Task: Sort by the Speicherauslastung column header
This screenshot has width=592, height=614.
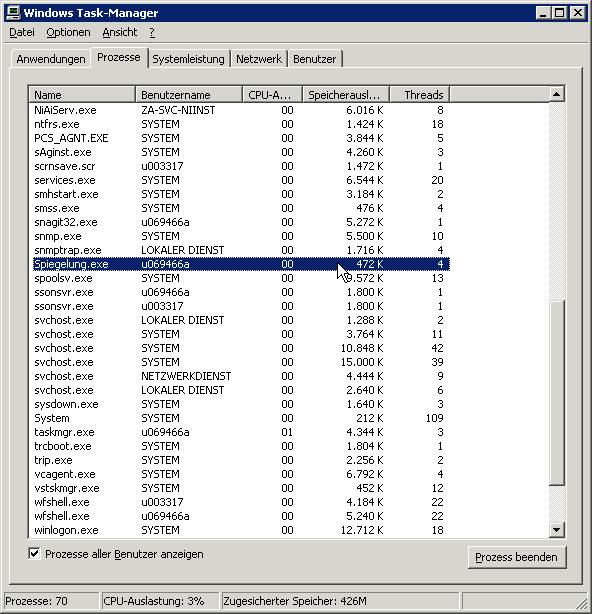Action: [346, 95]
